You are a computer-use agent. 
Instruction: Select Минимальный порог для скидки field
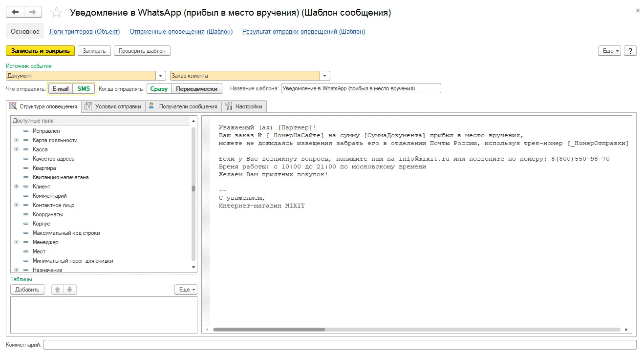click(73, 261)
